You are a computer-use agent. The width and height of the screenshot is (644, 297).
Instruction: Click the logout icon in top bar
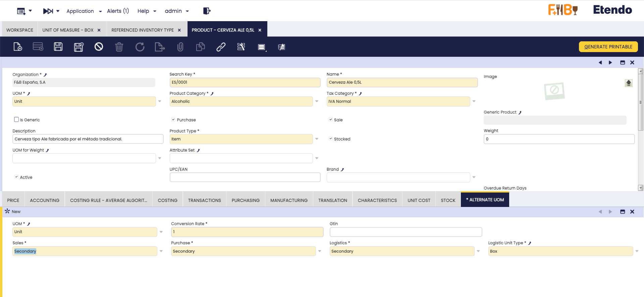click(207, 11)
